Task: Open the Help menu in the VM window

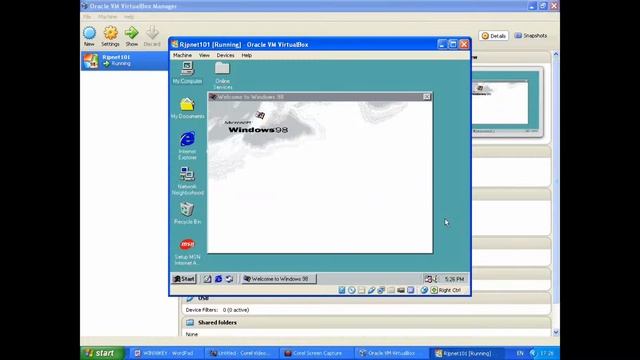Action: click(247, 55)
